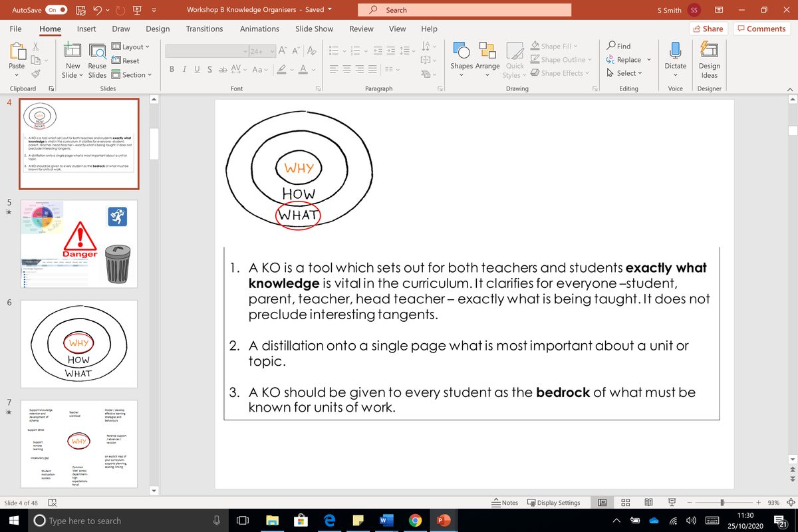Viewport: 798px width, 532px height.
Task: Open the Comments pane
Action: 761,29
